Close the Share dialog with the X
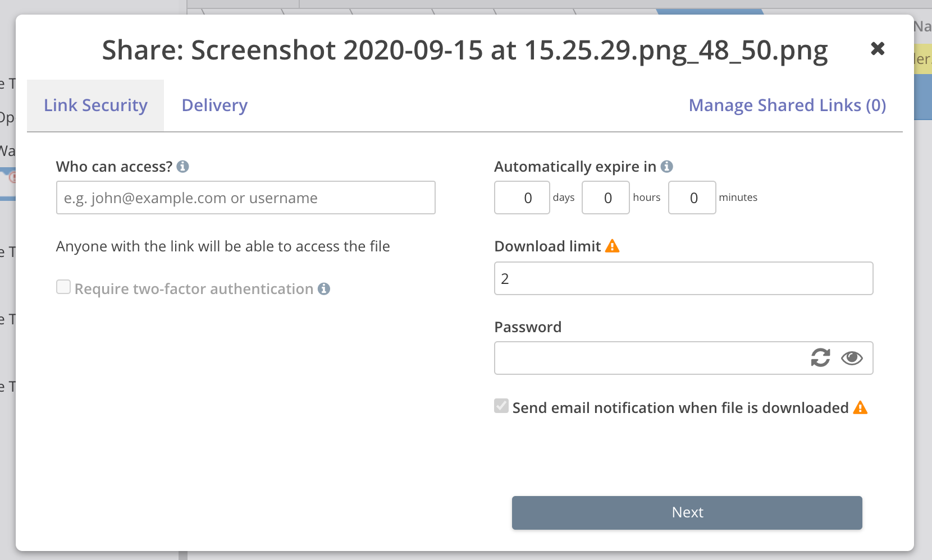This screenshot has width=932, height=560. pos(878,49)
